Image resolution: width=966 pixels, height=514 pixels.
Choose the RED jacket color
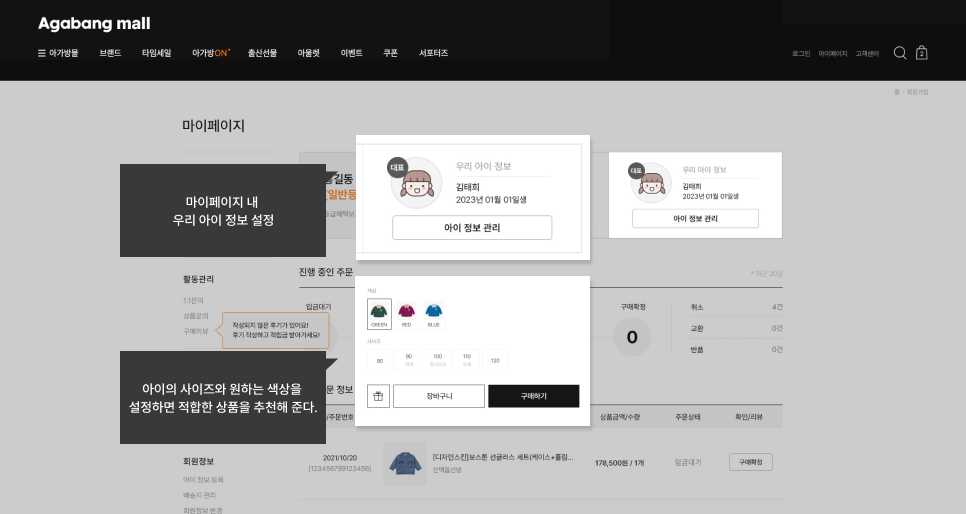pyautogui.click(x=406, y=314)
